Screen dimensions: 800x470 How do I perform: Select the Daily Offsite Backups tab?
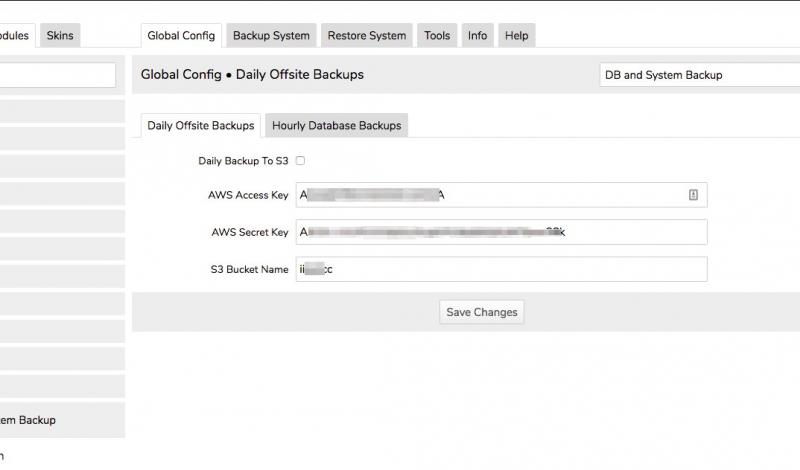pyautogui.click(x=200, y=126)
